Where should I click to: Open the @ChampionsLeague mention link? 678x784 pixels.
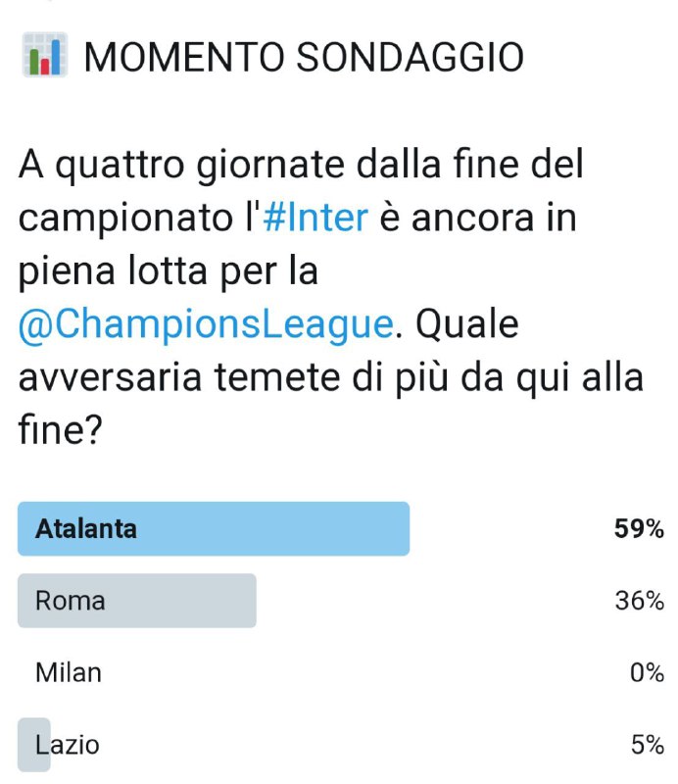205,324
